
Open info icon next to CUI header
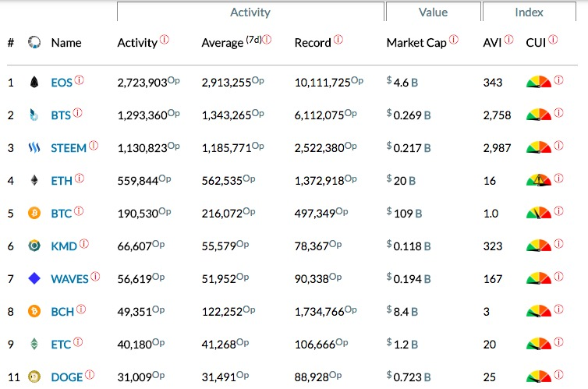click(553, 39)
